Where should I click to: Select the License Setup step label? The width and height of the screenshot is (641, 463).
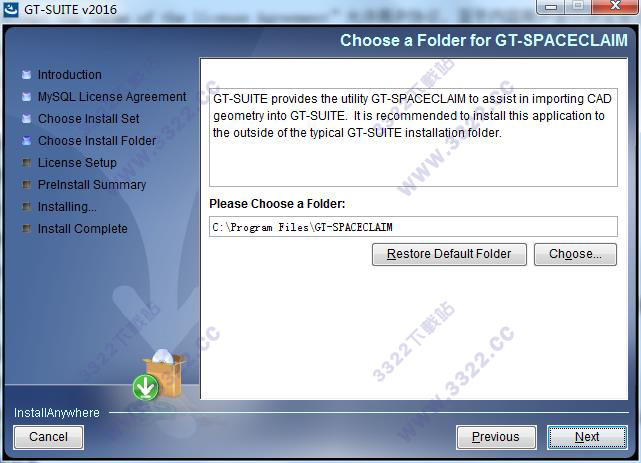[77, 163]
